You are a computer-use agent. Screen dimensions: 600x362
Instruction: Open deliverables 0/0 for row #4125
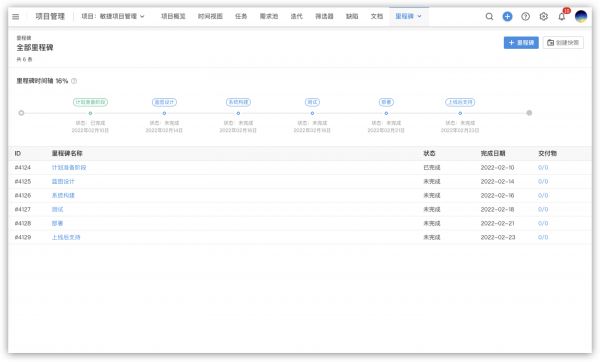click(543, 181)
